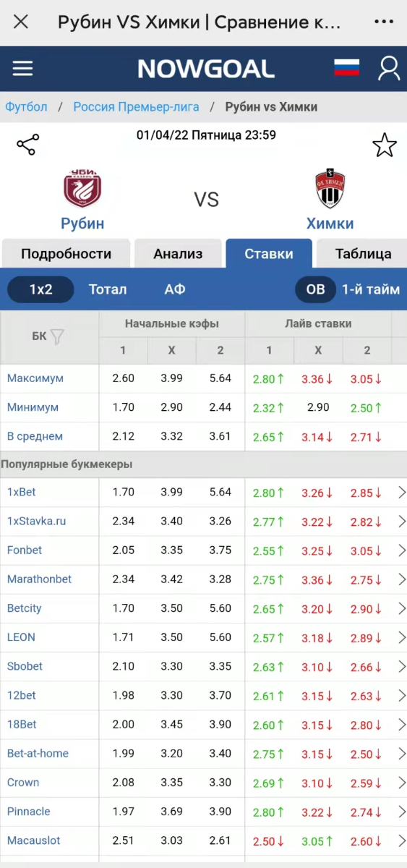407x868 pixels.
Task: Switch to the Анализ tab
Action: (178, 254)
